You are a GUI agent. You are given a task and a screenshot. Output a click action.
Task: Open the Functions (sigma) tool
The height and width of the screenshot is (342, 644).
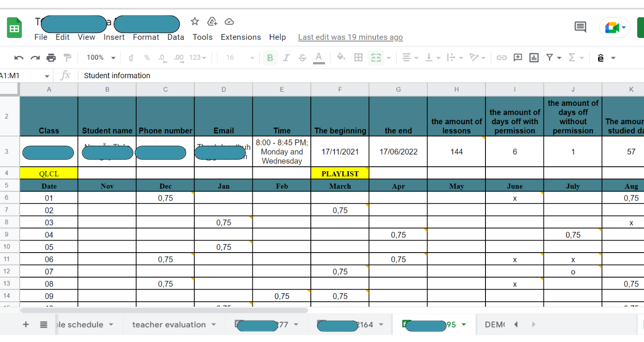coord(572,58)
